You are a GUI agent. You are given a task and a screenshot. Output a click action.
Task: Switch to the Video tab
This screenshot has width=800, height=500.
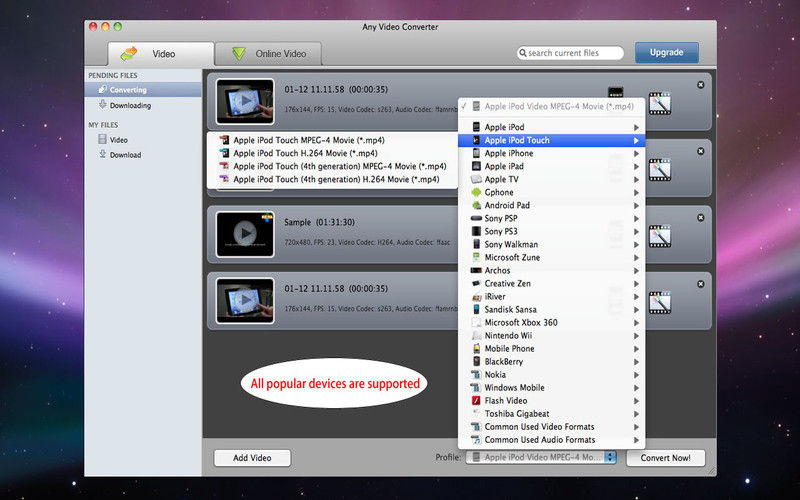point(161,54)
